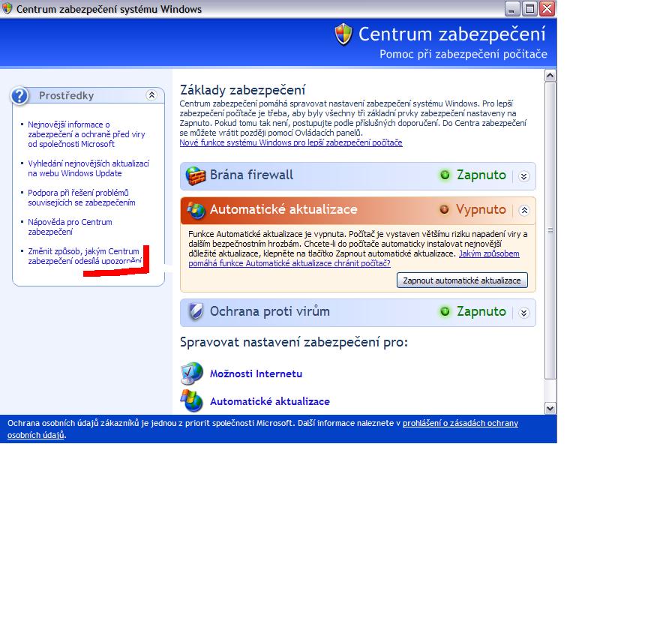Click green Zapnuto status light for virus protection

pyautogui.click(x=445, y=311)
